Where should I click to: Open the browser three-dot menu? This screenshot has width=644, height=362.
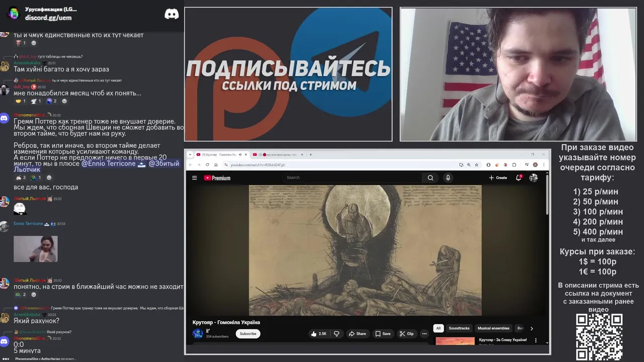click(x=544, y=164)
